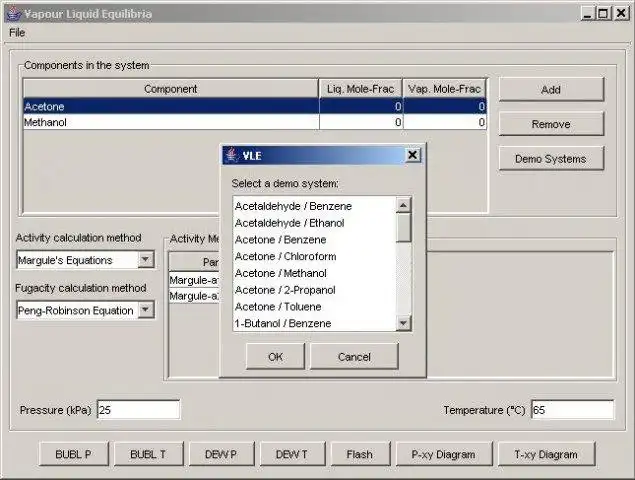Image resolution: width=635 pixels, height=480 pixels.
Task: Click the Java icon in VLE dialog title
Action: 232,156
